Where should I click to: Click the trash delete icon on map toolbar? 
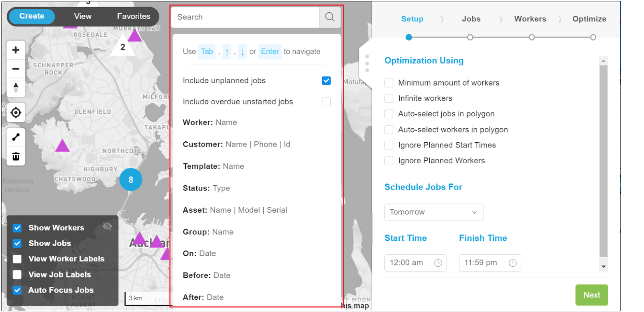click(x=16, y=157)
